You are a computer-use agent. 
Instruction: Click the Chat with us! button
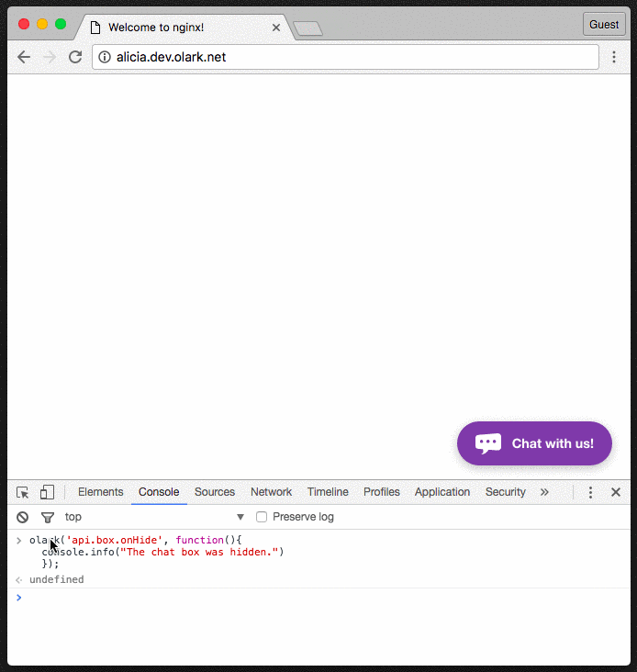pyautogui.click(x=534, y=443)
